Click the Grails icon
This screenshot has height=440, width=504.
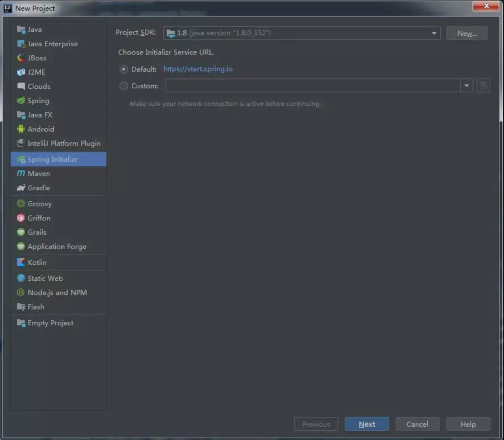coord(21,232)
